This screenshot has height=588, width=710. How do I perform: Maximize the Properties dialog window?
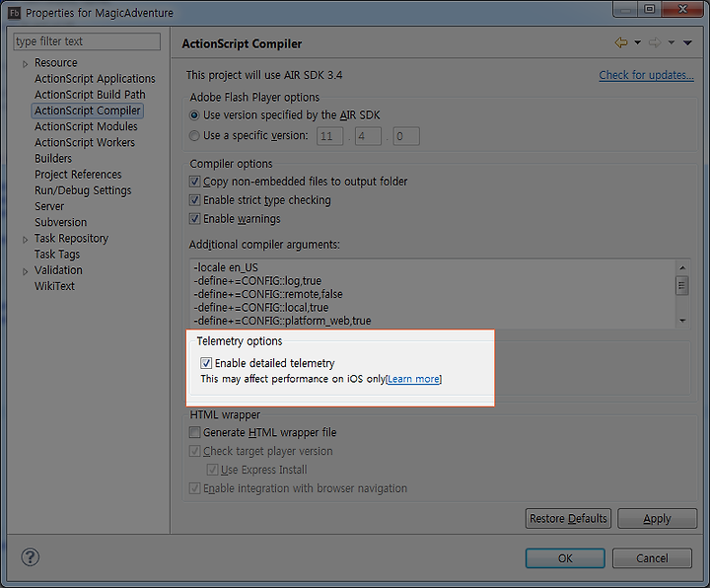649,9
